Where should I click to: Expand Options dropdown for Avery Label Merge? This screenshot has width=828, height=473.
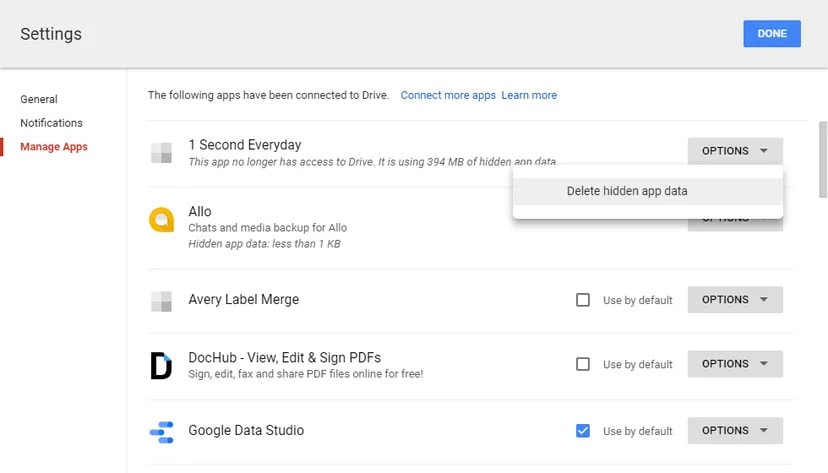735,300
